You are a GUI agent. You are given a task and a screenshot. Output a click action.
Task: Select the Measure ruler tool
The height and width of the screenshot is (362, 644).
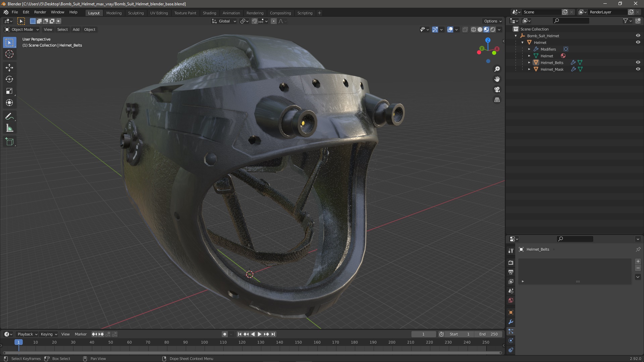click(x=9, y=128)
